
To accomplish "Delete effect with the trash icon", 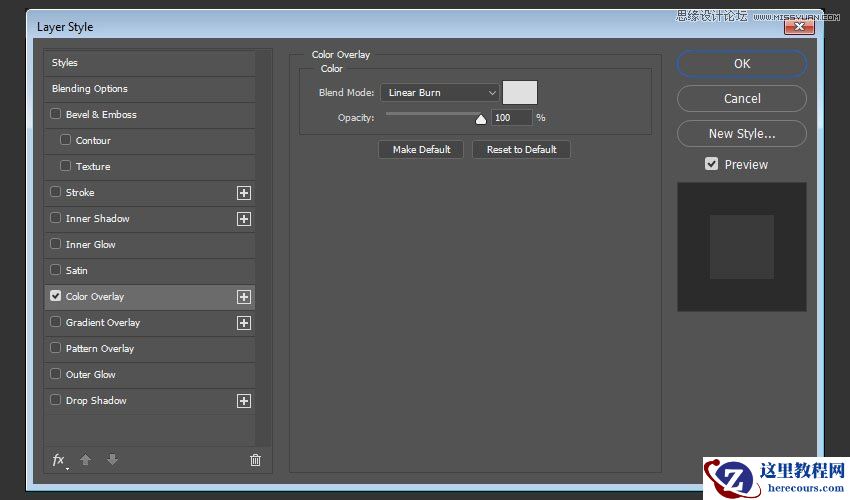I will 255,460.
